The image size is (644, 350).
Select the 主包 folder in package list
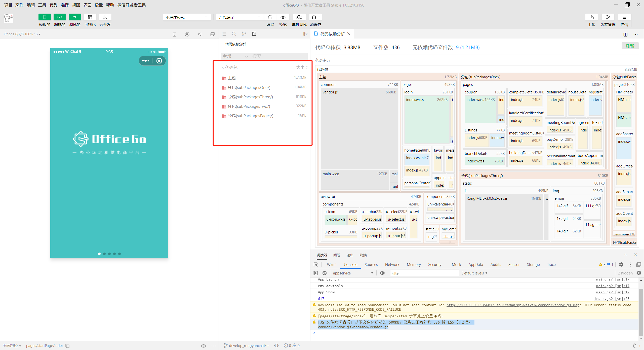pos(231,78)
